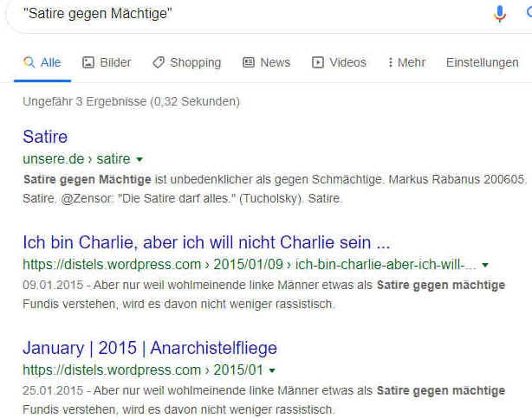
Task: Click the unsere.de › satire URL
Action: (x=76, y=159)
